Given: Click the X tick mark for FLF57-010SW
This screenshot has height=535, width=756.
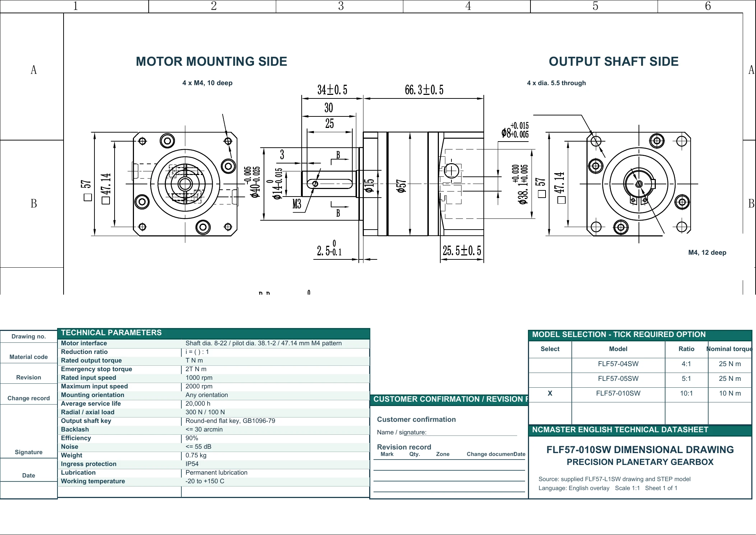Looking at the screenshot, I should point(550,393).
